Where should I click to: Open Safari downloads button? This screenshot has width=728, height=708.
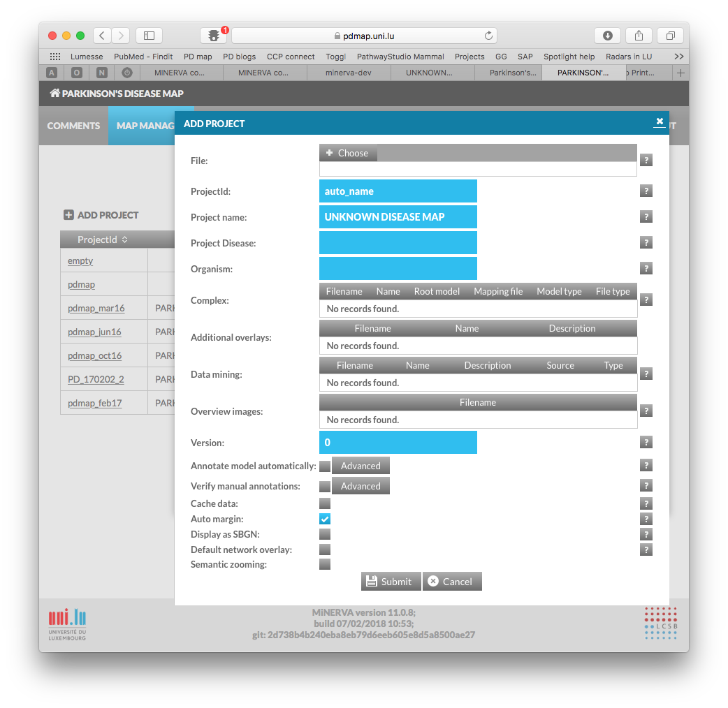pyautogui.click(x=607, y=36)
